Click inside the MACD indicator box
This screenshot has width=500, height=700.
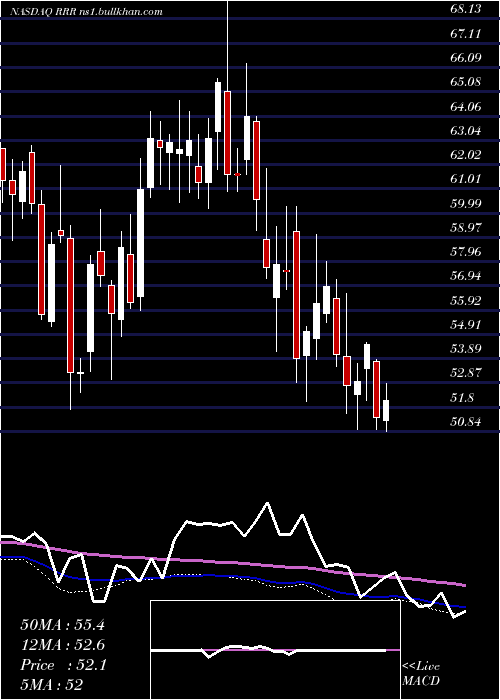point(275,650)
